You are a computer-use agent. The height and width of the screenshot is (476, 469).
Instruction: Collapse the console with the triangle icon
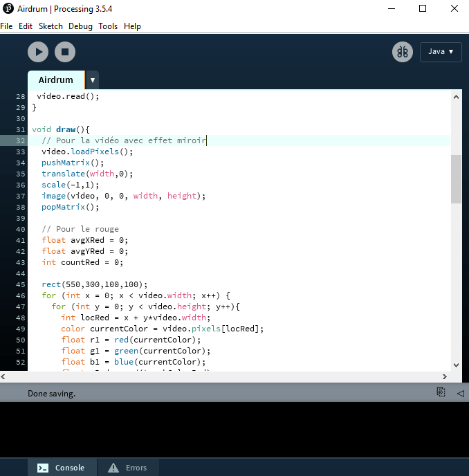(461, 394)
